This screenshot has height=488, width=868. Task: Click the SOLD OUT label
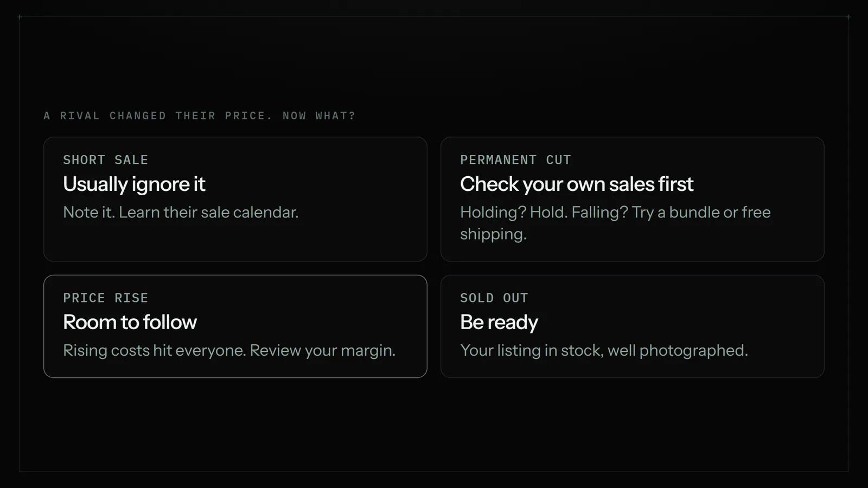point(494,298)
